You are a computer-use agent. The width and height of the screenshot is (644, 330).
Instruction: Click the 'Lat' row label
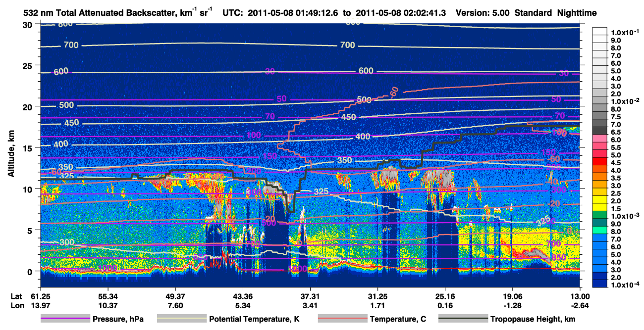click(x=17, y=296)
